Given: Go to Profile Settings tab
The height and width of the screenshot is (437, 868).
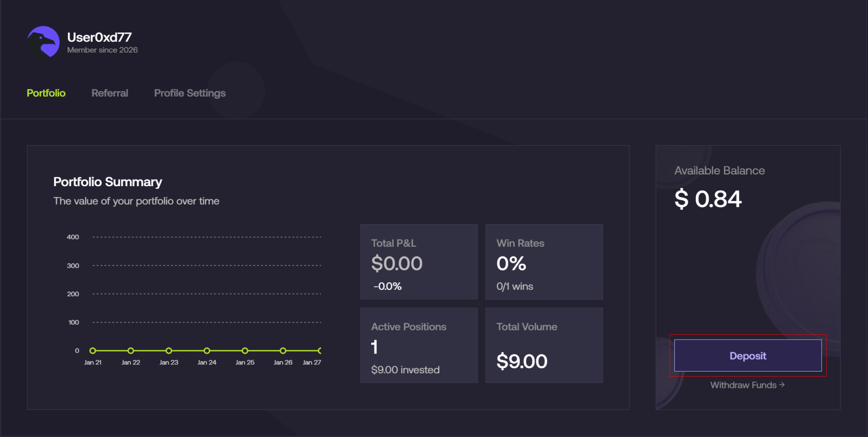Looking at the screenshot, I should coord(190,93).
